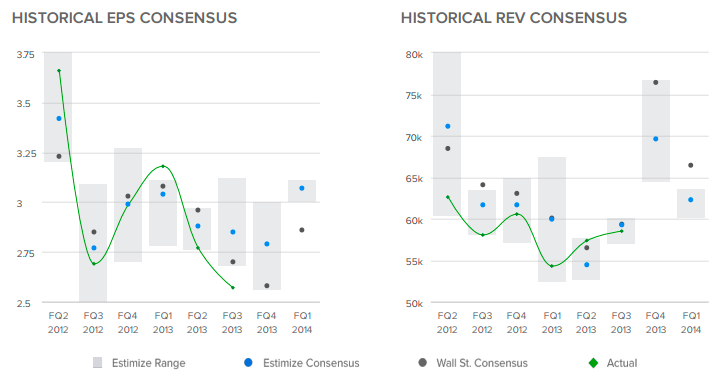
Task: Click the FQ1 2014 label on revenue chart
Action: pos(691,323)
